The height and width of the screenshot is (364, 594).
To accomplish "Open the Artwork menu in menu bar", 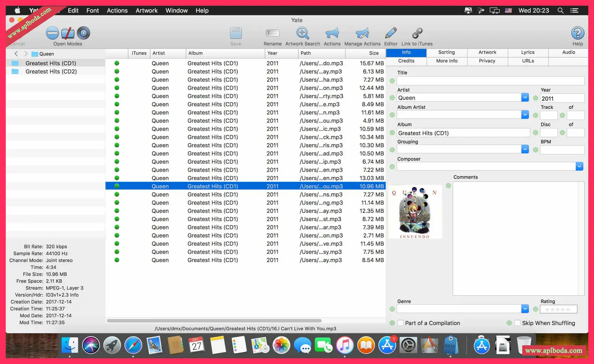I will 146,10.
